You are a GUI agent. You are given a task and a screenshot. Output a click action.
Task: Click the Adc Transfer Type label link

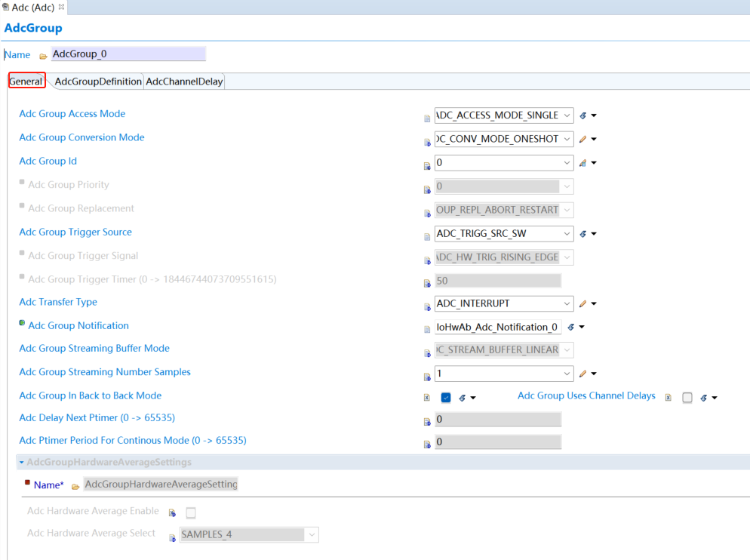click(58, 302)
